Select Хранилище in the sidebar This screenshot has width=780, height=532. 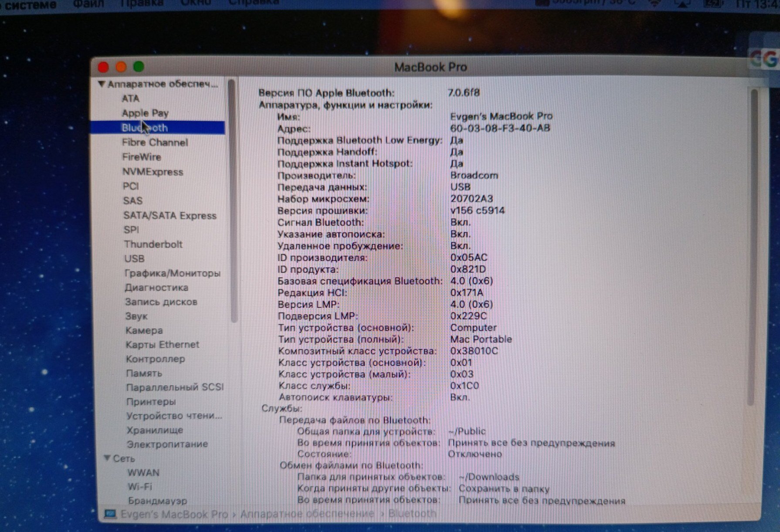click(155, 430)
